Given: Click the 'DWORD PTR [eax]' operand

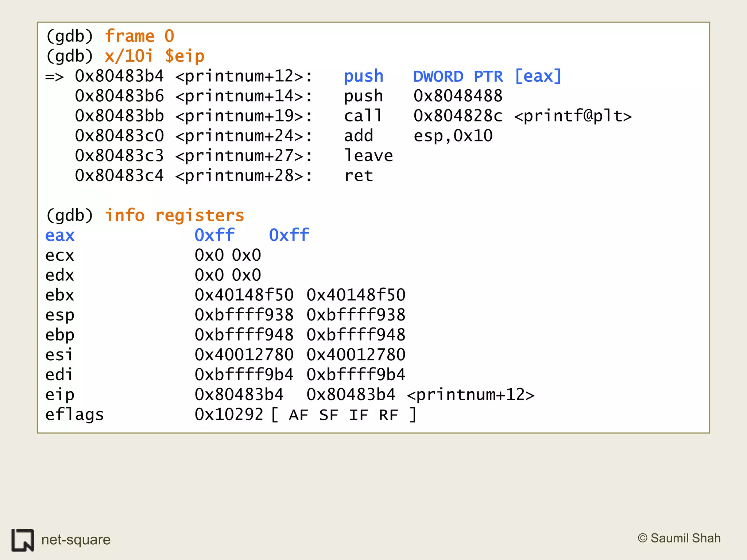Looking at the screenshot, I should click(488, 77).
